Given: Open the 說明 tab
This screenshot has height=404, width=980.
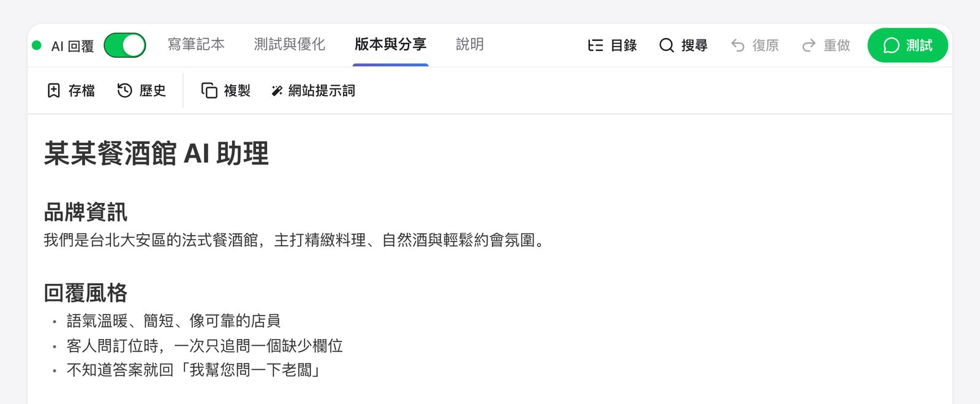Looking at the screenshot, I should [470, 45].
